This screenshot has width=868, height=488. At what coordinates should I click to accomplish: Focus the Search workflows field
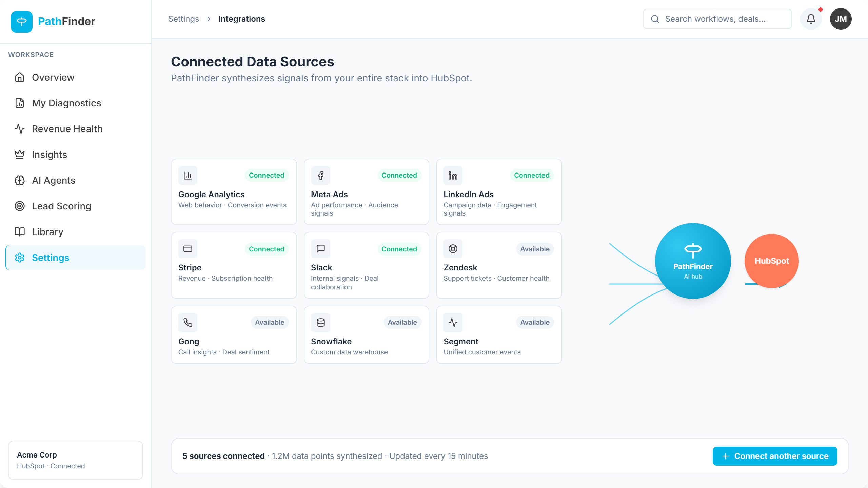717,19
